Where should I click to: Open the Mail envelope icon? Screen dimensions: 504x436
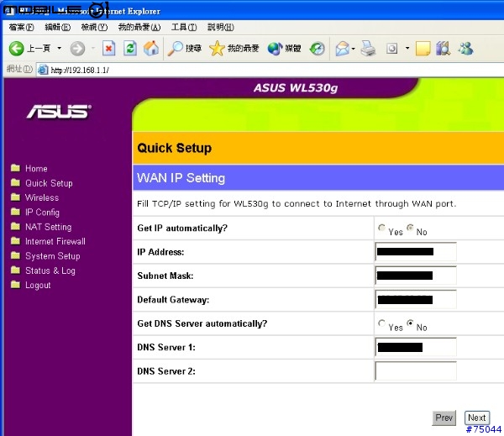coord(343,49)
